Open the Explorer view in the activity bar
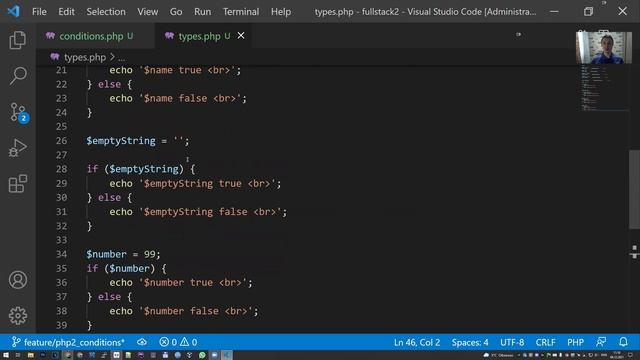The width and height of the screenshot is (640, 360). (18, 40)
